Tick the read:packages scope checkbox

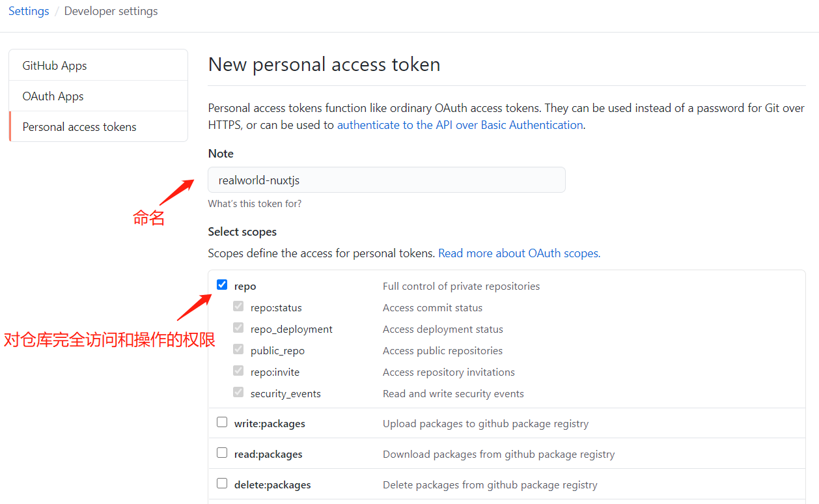[x=222, y=453]
